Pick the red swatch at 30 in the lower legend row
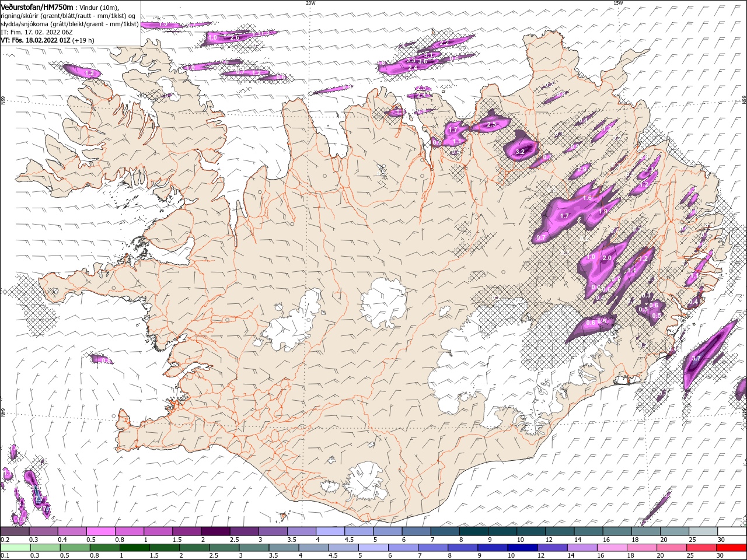 tap(732, 548)
